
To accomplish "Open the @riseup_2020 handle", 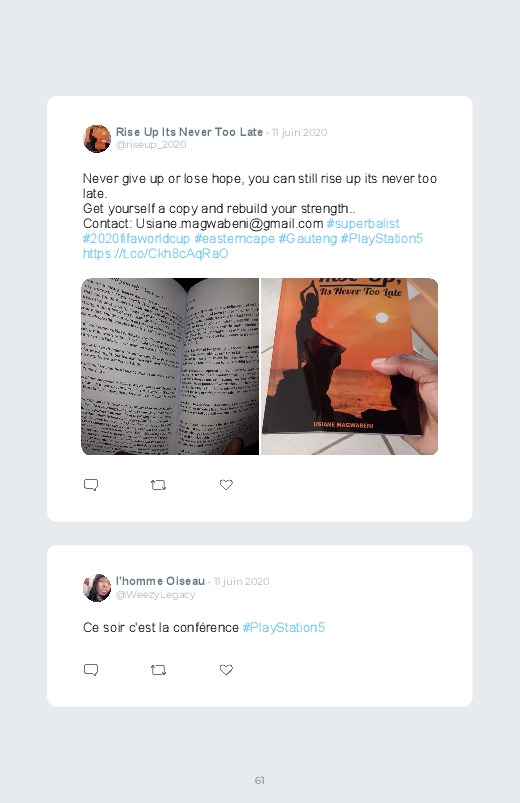I will [x=151, y=145].
